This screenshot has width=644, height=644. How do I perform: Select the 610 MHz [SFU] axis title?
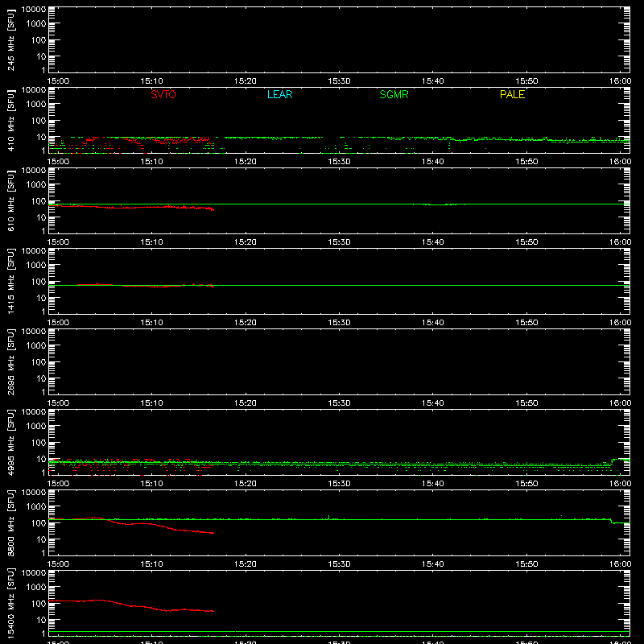[x=10, y=200]
